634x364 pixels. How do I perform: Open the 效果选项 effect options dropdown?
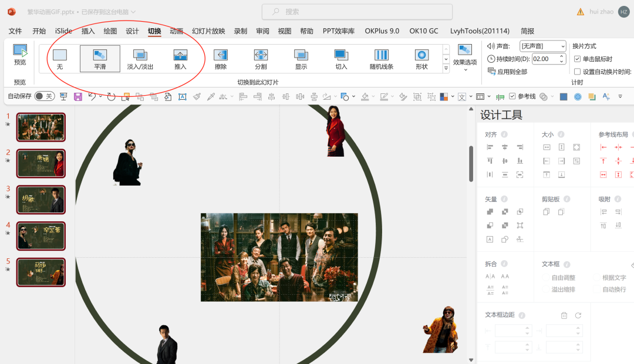pos(465,58)
